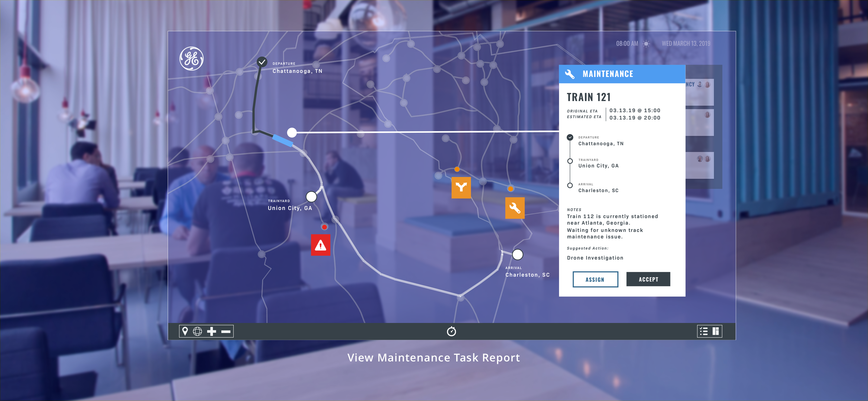Click the stopwatch timer icon in bottom bar
The image size is (868, 401).
451,331
